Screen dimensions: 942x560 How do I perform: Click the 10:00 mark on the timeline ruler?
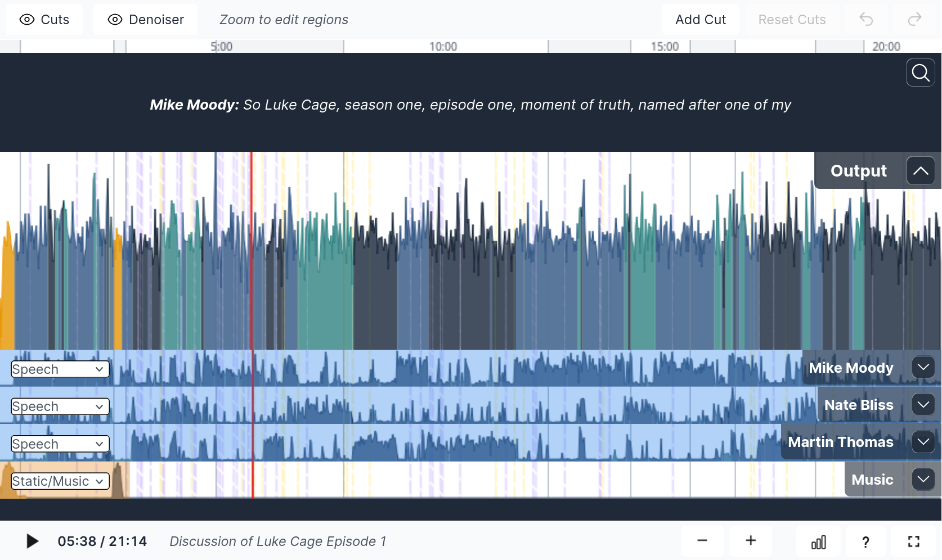pos(443,47)
